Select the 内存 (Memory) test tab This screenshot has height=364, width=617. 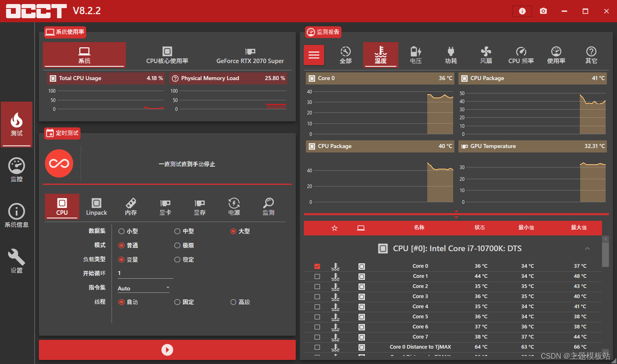point(131,207)
